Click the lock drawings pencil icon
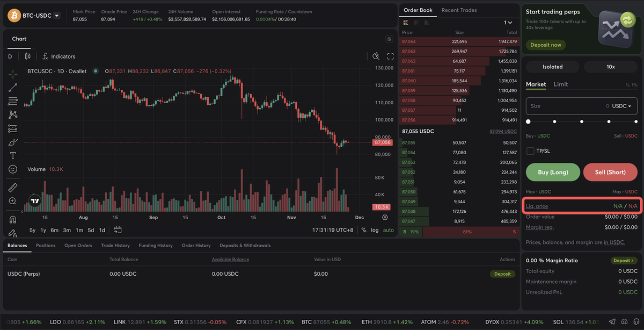The image size is (644, 330). pyautogui.click(x=13, y=233)
